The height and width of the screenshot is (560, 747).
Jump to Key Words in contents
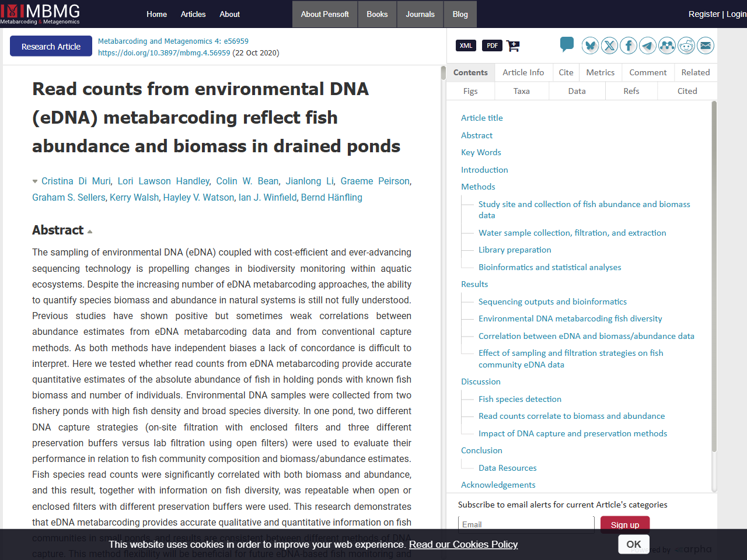(x=481, y=152)
